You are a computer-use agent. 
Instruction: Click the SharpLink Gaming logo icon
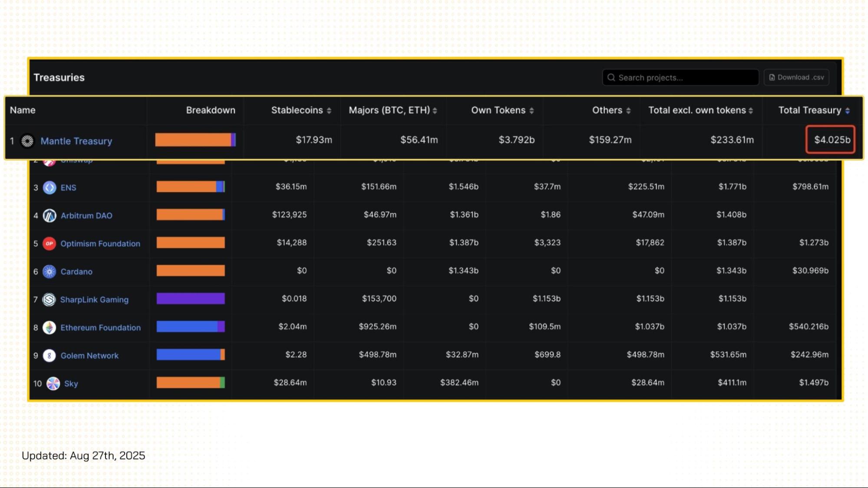click(x=50, y=299)
